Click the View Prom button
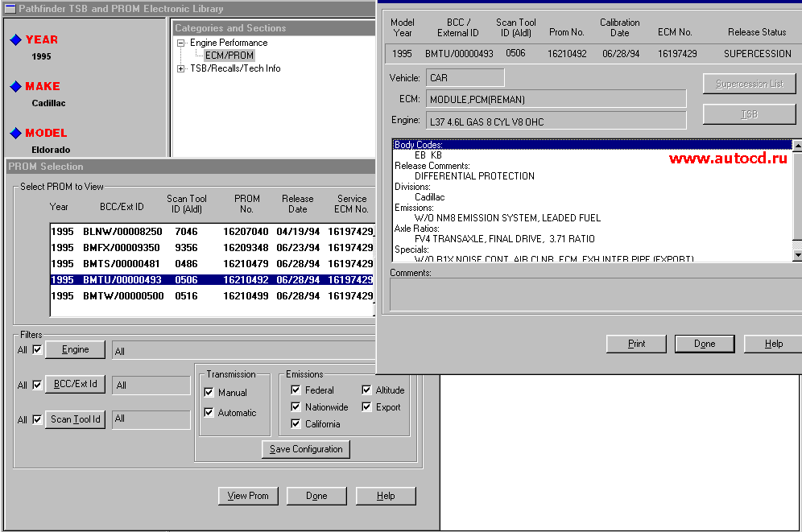 coord(248,496)
